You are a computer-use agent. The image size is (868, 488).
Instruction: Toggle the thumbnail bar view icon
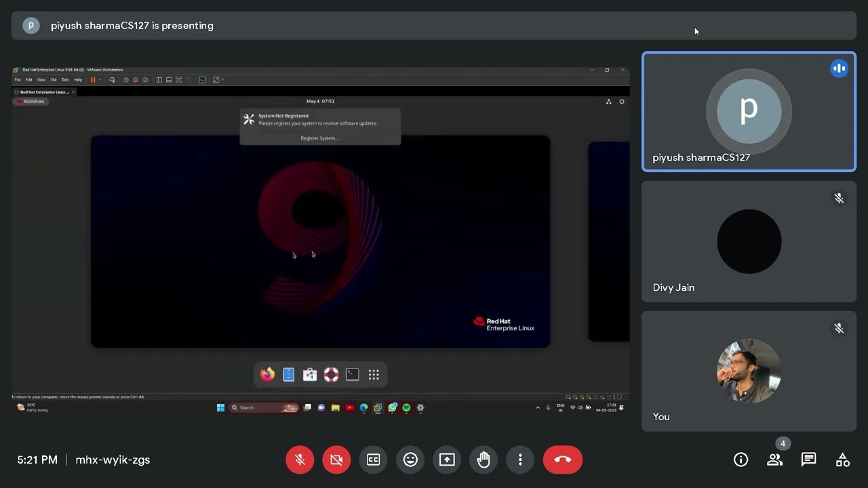click(x=169, y=79)
